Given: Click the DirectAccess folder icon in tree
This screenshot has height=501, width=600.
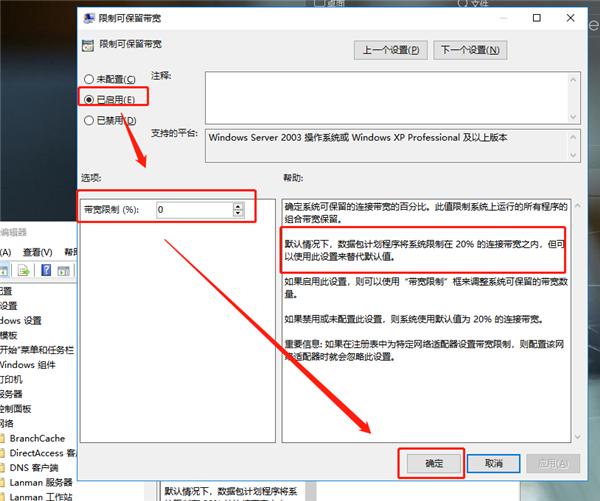Looking at the screenshot, I should (x=2, y=453).
